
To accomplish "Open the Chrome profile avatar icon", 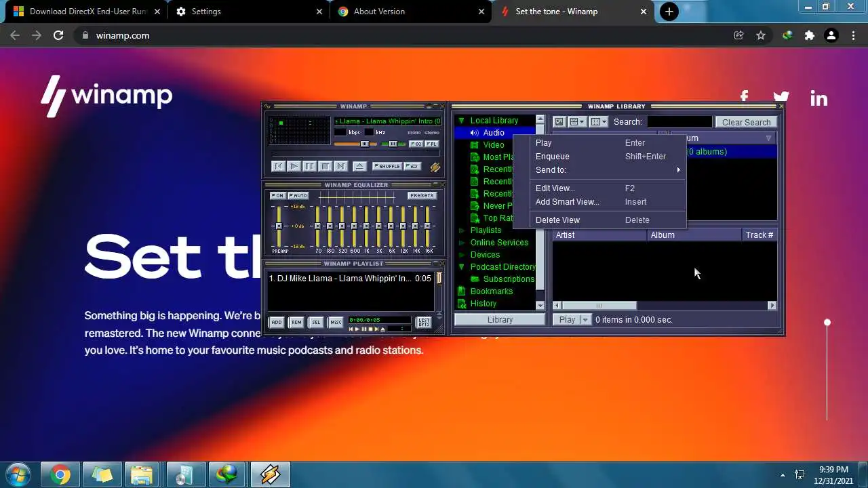I will pos(831,35).
